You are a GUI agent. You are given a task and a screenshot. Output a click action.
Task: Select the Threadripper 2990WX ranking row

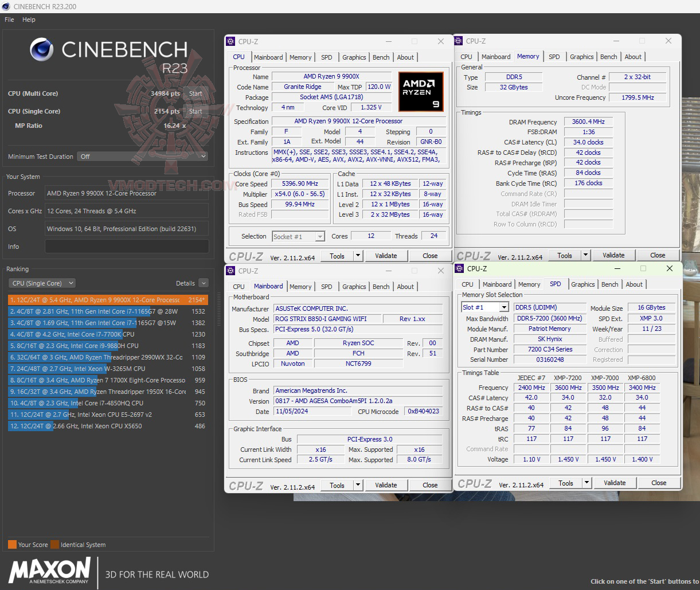[108, 357]
